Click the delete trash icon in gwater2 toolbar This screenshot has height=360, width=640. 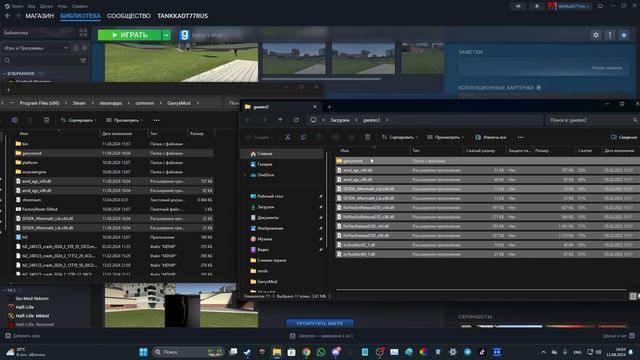(367, 137)
